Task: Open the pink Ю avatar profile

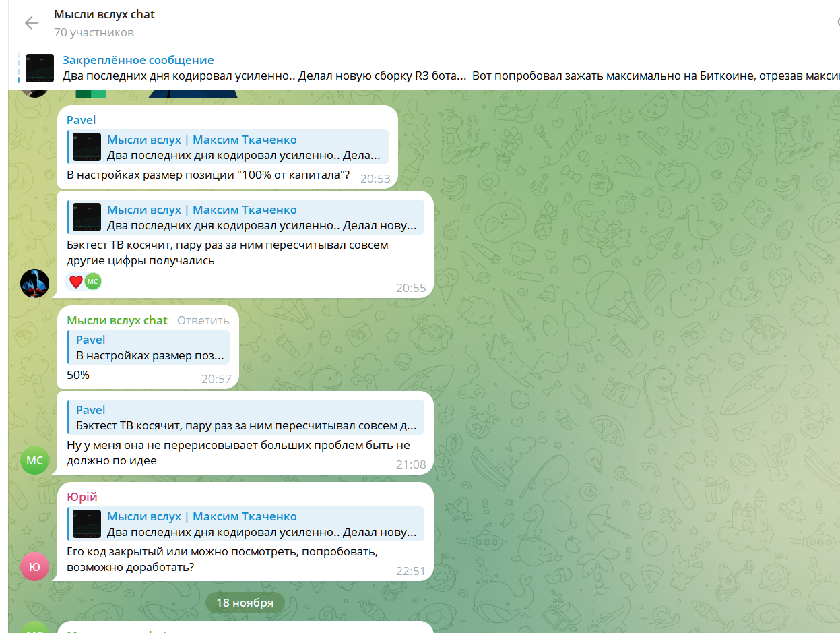Action: pos(34,567)
